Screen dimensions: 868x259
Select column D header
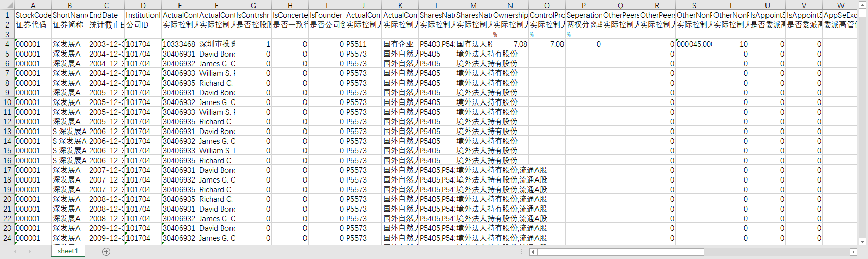point(143,5)
